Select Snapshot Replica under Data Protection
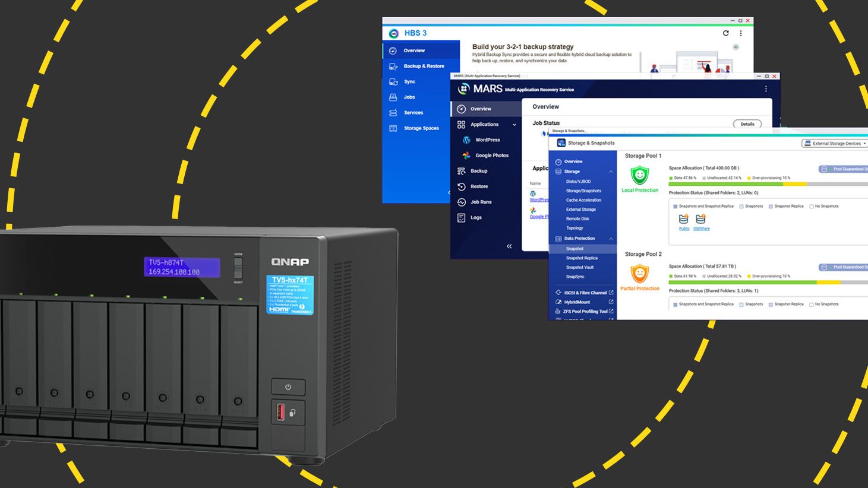Viewport: 868px width, 488px height. 583,258
